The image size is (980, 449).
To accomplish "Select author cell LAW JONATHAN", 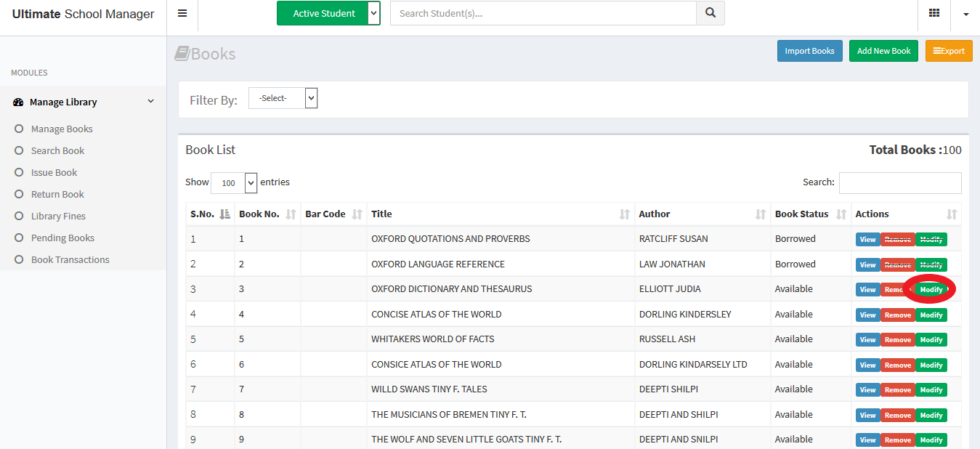I will pyautogui.click(x=672, y=264).
